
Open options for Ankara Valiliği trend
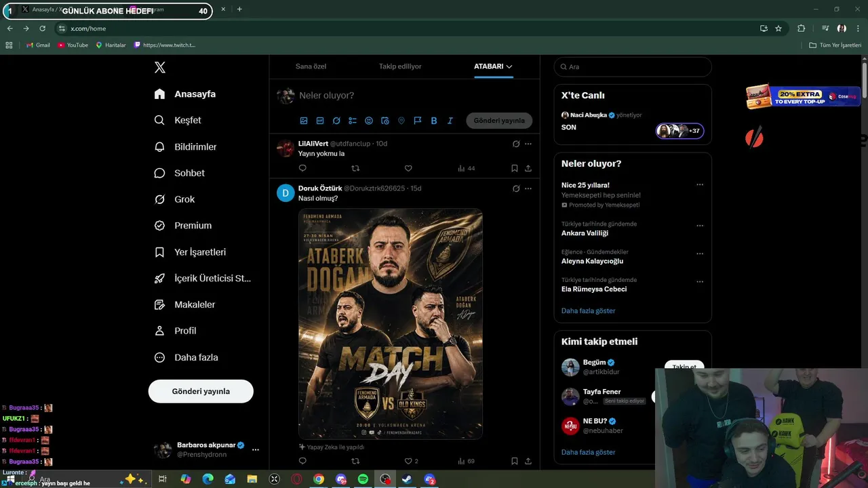point(700,226)
